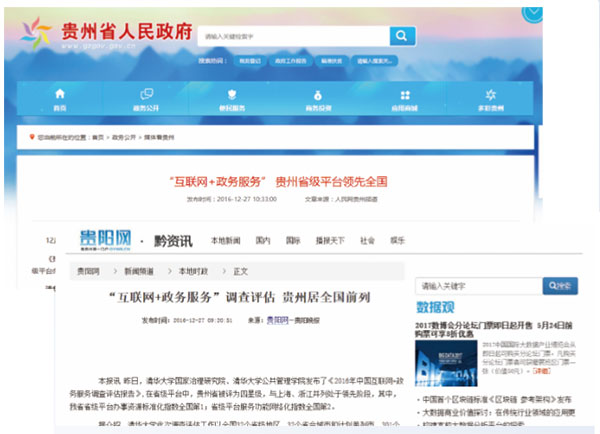Select the 便民服务 navigation icon
This screenshot has width=600, height=434.
pos(232,98)
